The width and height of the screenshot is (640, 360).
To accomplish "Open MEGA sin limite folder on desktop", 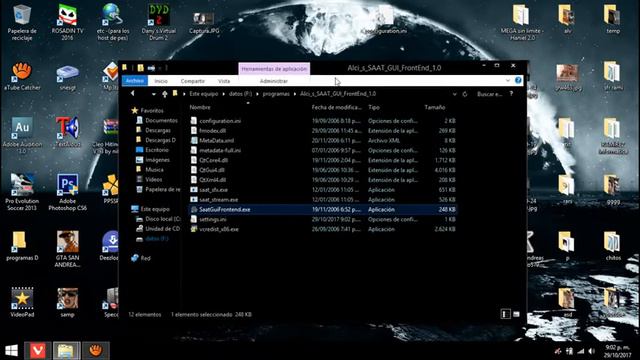I will click(522, 22).
